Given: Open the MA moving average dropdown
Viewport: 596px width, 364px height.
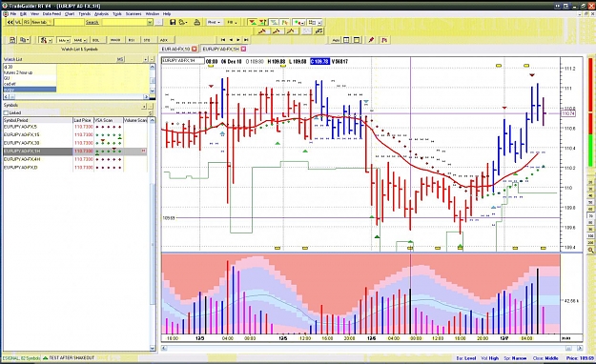Looking at the screenshot, I should [x=64, y=40].
